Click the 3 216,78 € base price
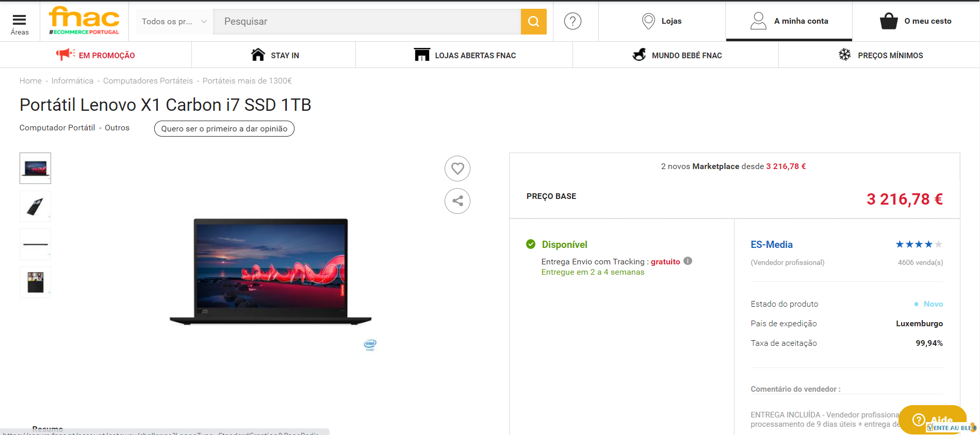This screenshot has height=435, width=980. point(905,199)
